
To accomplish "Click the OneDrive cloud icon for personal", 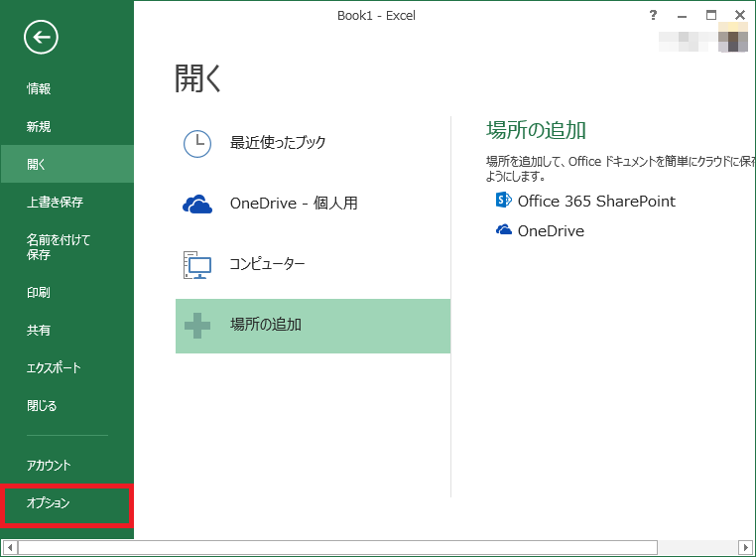I will (x=197, y=204).
